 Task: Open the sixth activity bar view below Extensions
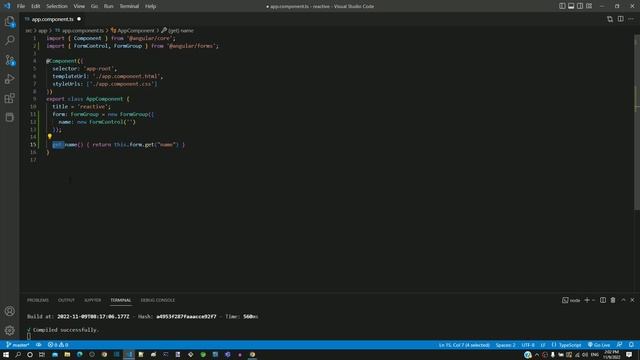(9, 117)
